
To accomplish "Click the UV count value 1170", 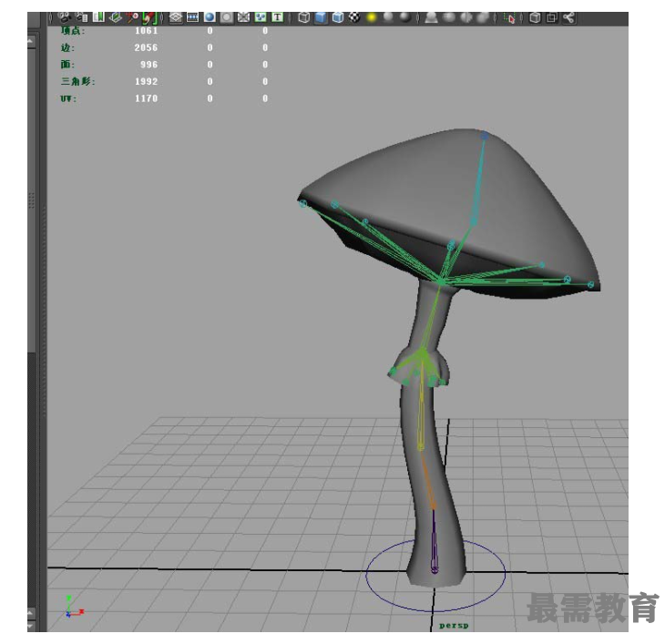I will click(x=147, y=98).
